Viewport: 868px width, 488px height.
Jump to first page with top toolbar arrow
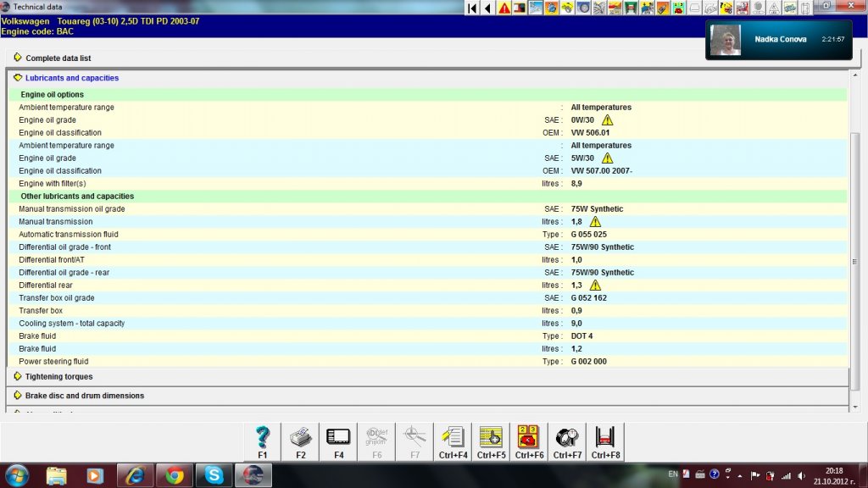(x=473, y=8)
